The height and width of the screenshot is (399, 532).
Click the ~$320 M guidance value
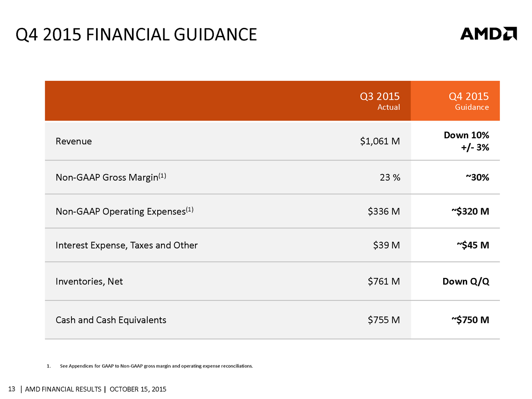[x=470, y=211]
